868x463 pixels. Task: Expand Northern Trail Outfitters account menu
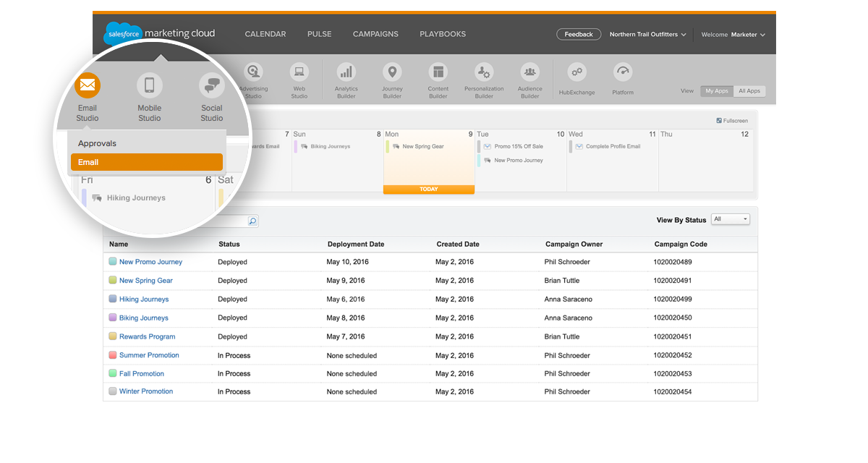point(648,34)
